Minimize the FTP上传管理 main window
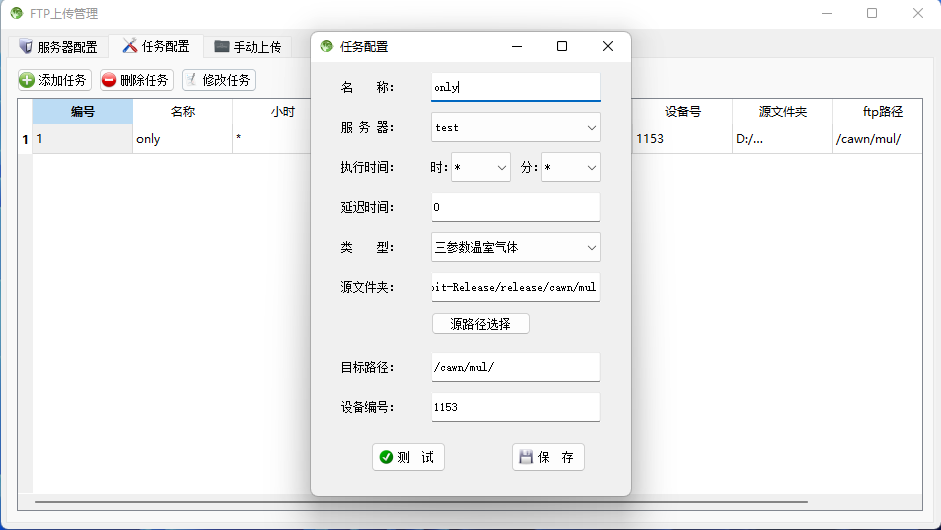The image size is (941, 530). [x=827, y=13]
